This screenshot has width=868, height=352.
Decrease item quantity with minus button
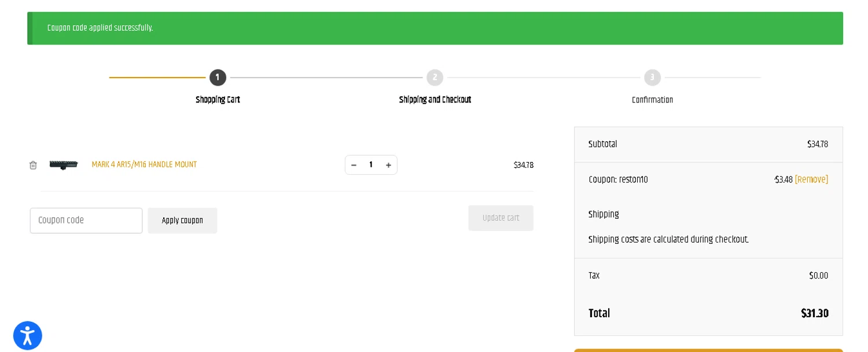[354, 165]
